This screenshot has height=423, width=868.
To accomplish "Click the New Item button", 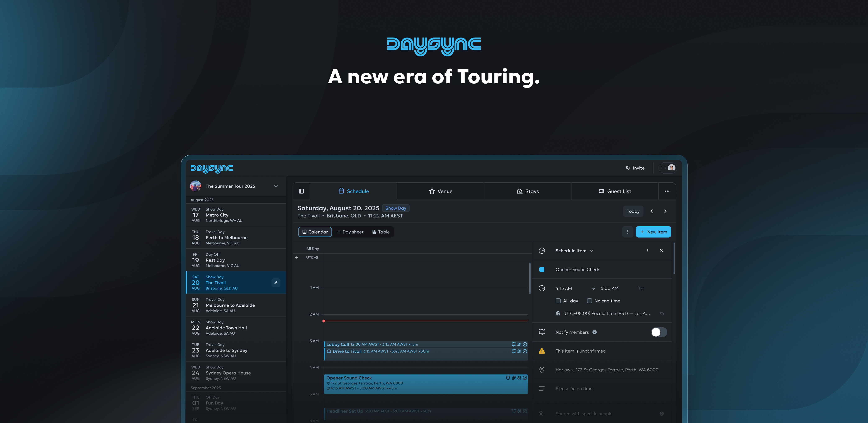I will 653,232.
